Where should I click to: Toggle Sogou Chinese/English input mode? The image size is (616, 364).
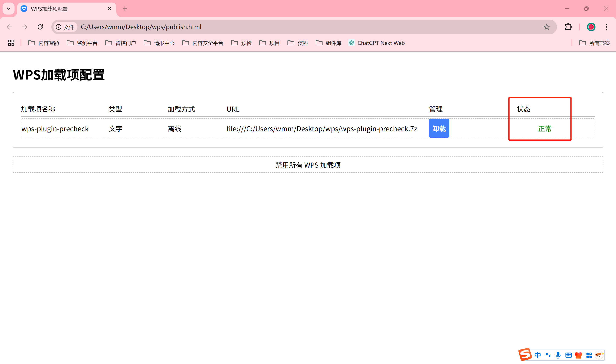pos(538,355)
